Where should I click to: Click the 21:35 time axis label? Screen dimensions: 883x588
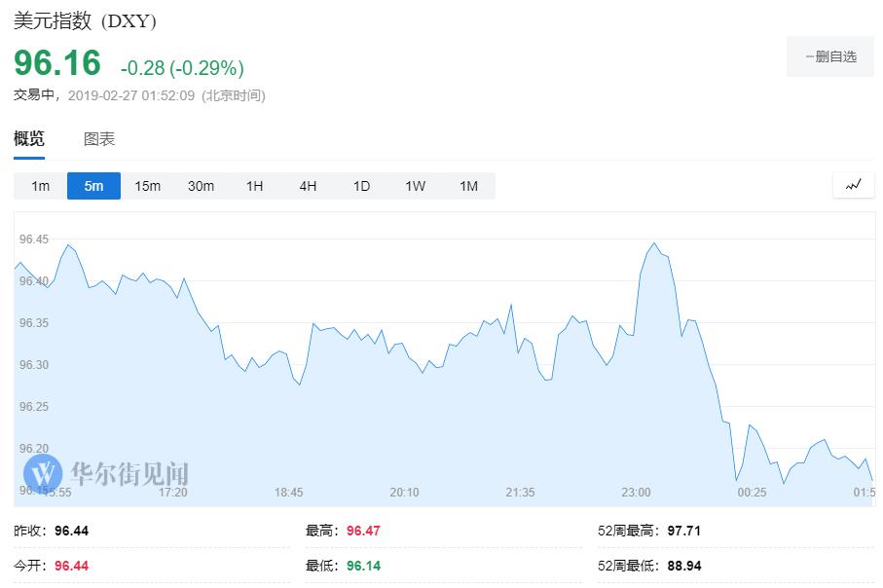pyautogui.click(x=521, y=493)
